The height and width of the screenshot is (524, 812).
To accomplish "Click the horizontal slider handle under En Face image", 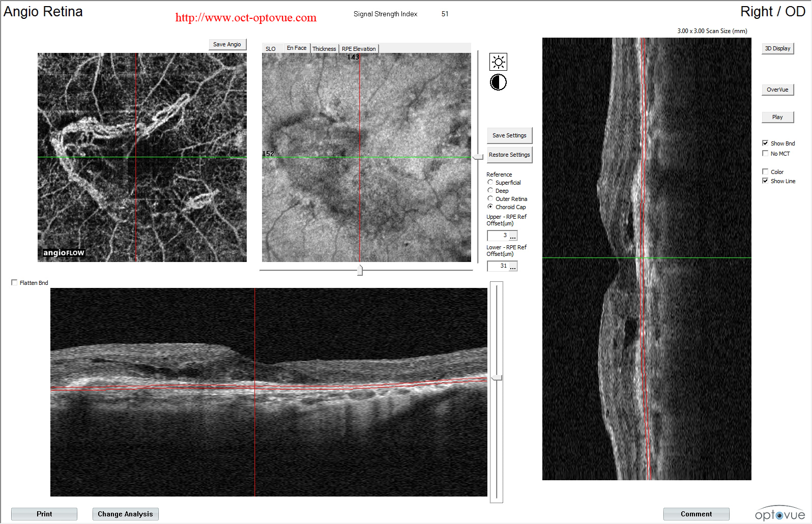I will pos(360,270).
